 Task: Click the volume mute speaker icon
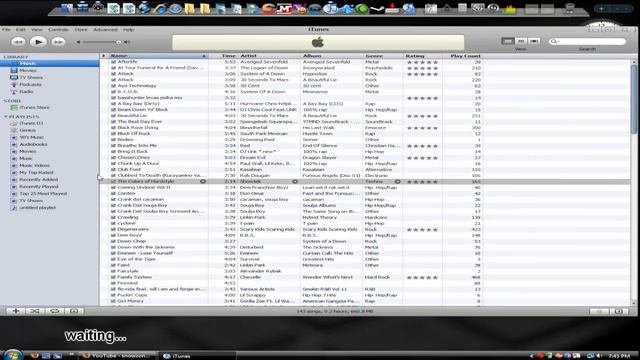(78, 42)
